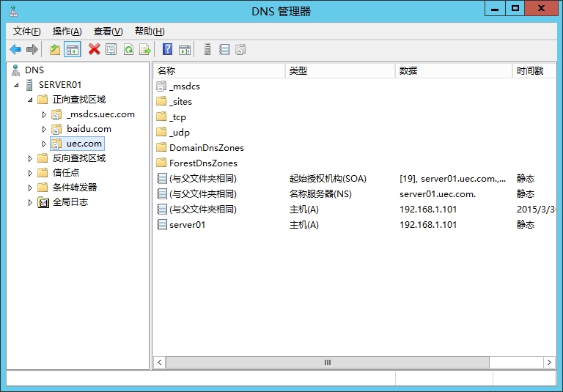Select the _msdcs.uec.com zone label
The image size is (563, 392).
(x=100, y=114)
